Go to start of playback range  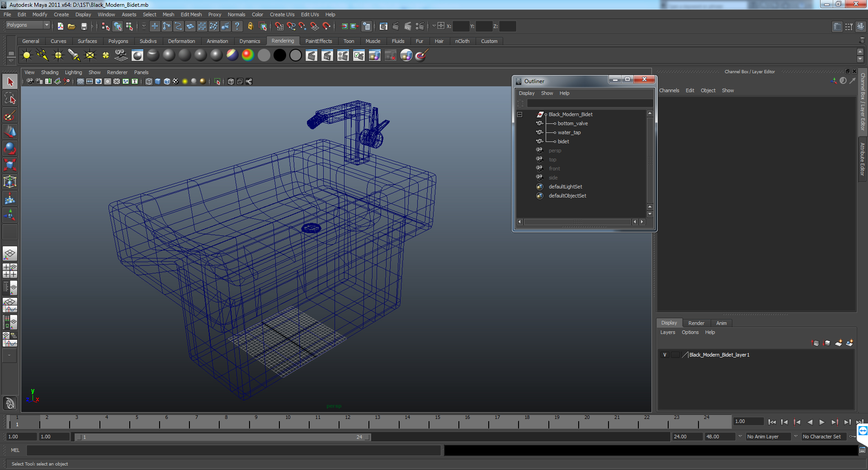pos(772,422)
